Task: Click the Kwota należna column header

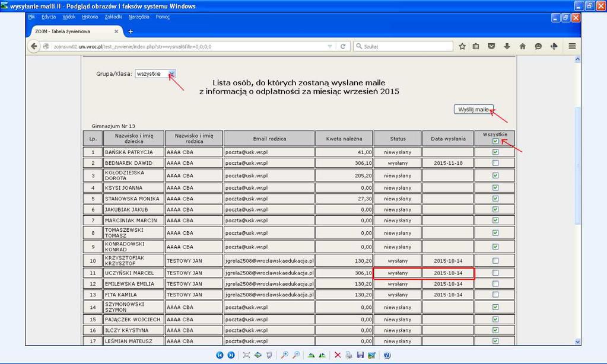Action: click(x=344, y=139)
